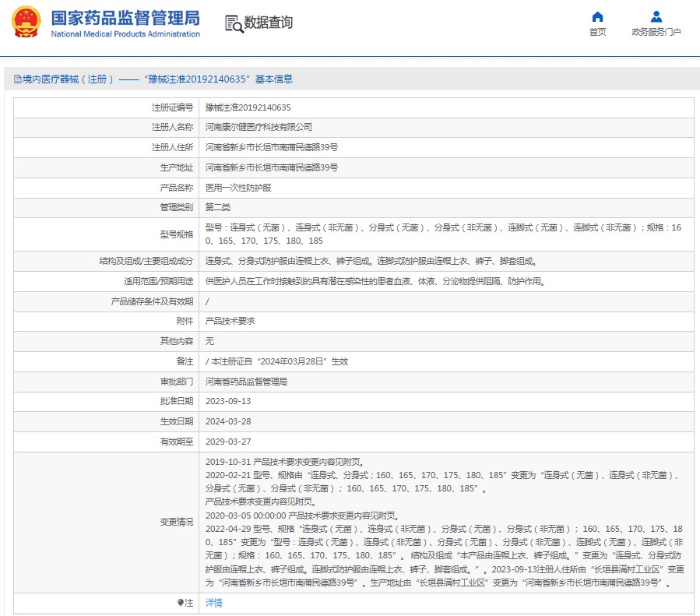The width and height of the screenshot is (700, 616).
Task: Select registration number value 豫械注准20192140635 in table
Action: [x=248, y=107]
